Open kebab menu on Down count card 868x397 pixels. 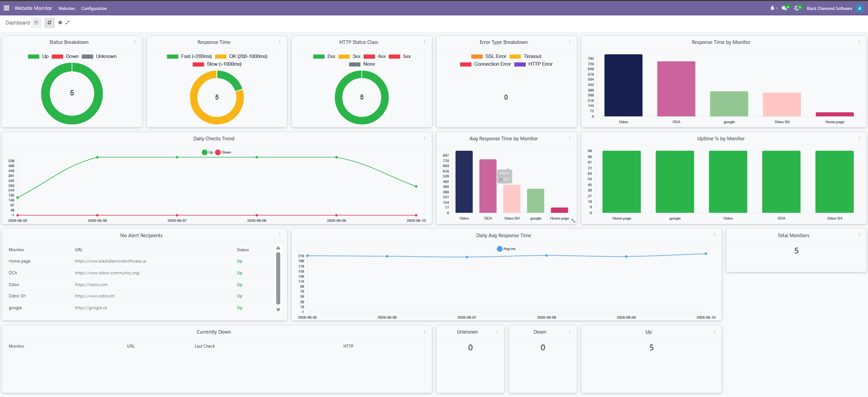pos(570,331)
